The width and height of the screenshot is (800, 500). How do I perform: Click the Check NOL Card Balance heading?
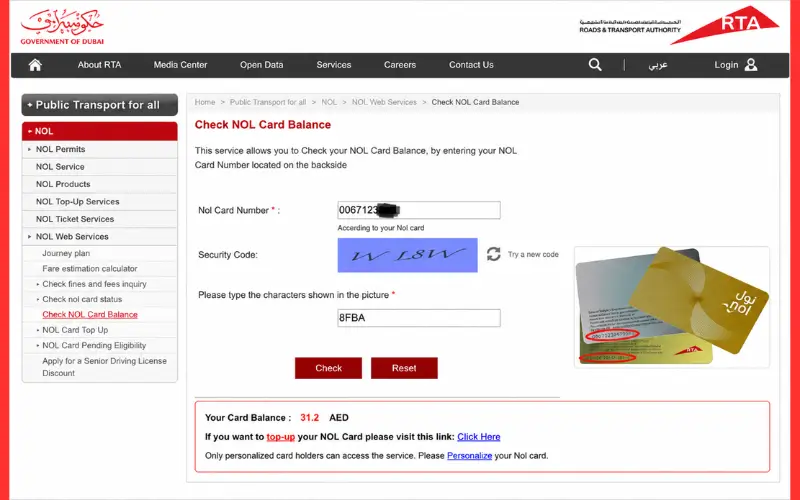tap(263, 124)
